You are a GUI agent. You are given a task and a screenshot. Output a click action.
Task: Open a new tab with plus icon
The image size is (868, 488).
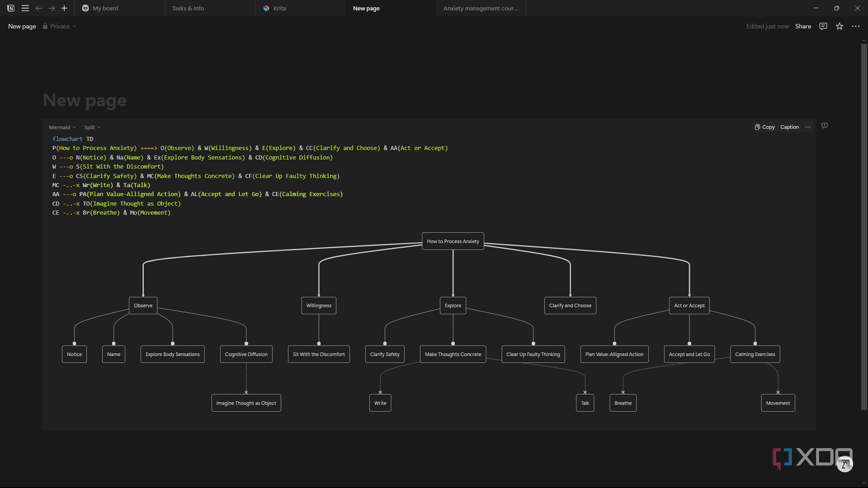pyautogui.click(x=64, y=8)
